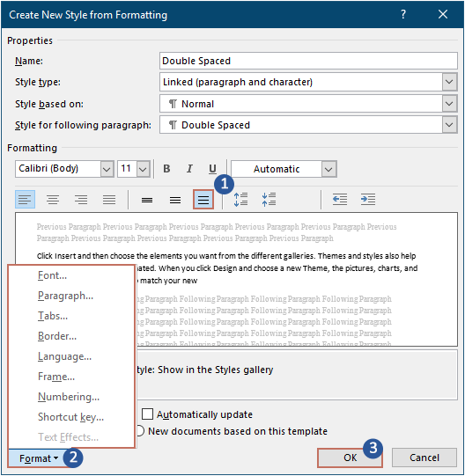Choose Paragraph... from Format menu
This screenshot has width=465, height=476.
65,296
